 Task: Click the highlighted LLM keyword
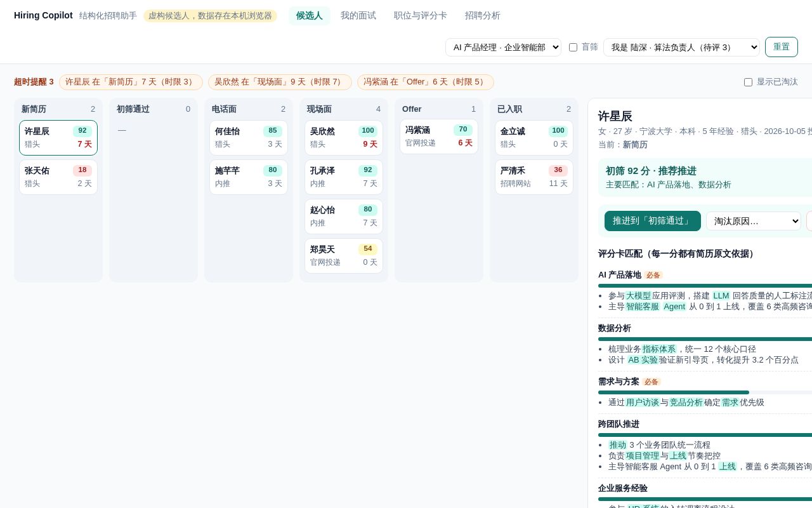pos(721,296)
